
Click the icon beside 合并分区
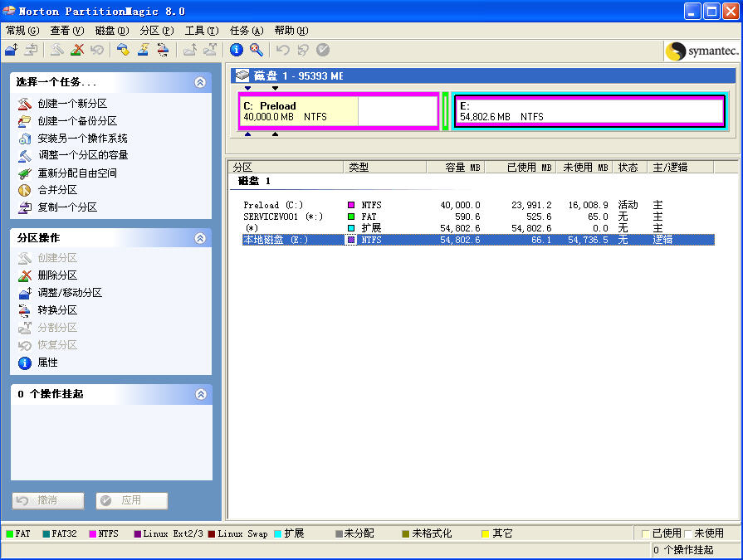click(x=25, y=190)
